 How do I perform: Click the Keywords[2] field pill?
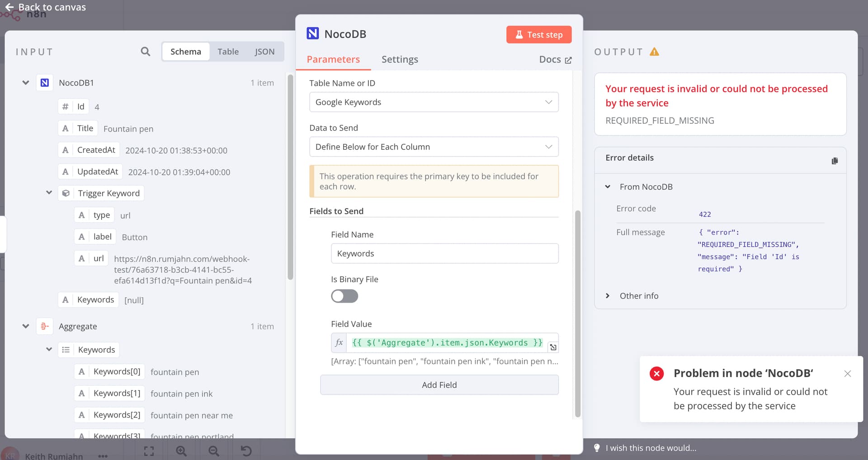point(110,415)
